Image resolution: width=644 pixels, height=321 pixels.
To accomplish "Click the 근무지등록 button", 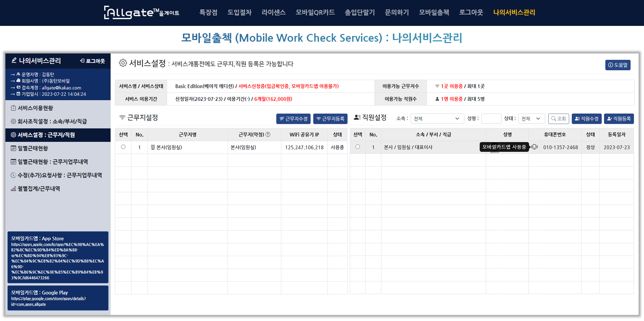I will pos(330,119).
